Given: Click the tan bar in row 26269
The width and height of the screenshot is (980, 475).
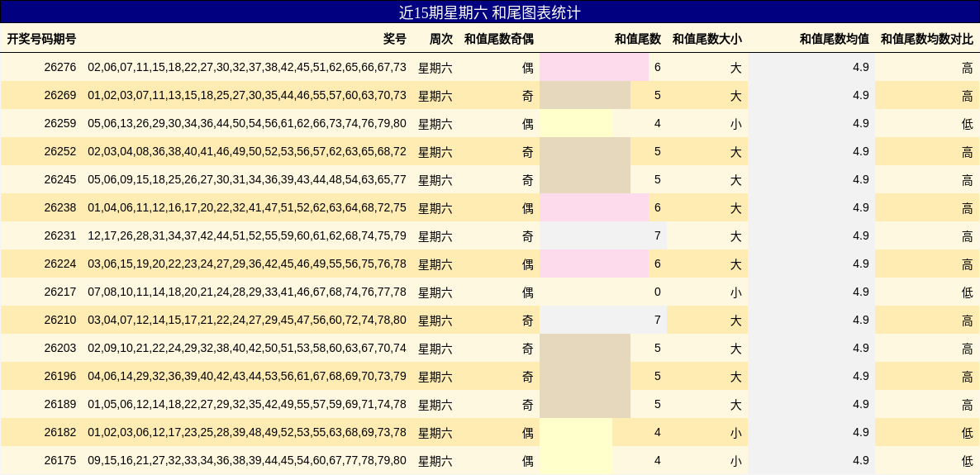Looking at the screenshot, I should (x=585, y=95).
